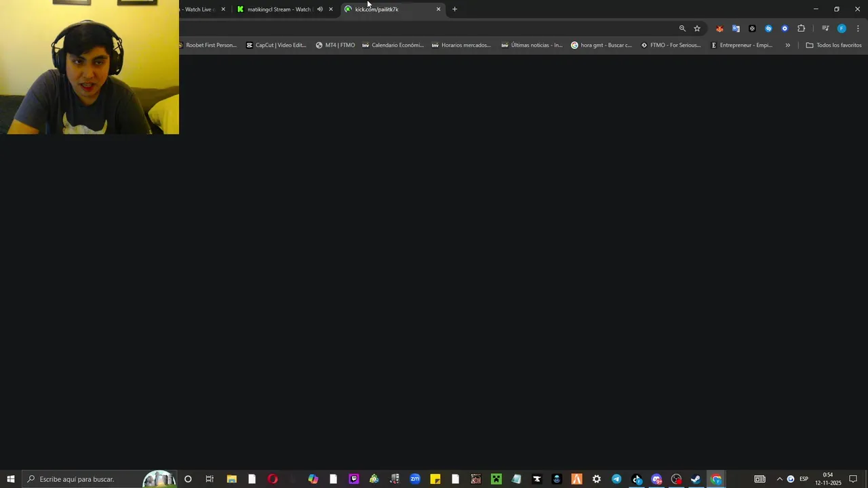868x488 pixels.
Task: Close the kick.com/pailitk7k tab
Action: pos(439,9)
